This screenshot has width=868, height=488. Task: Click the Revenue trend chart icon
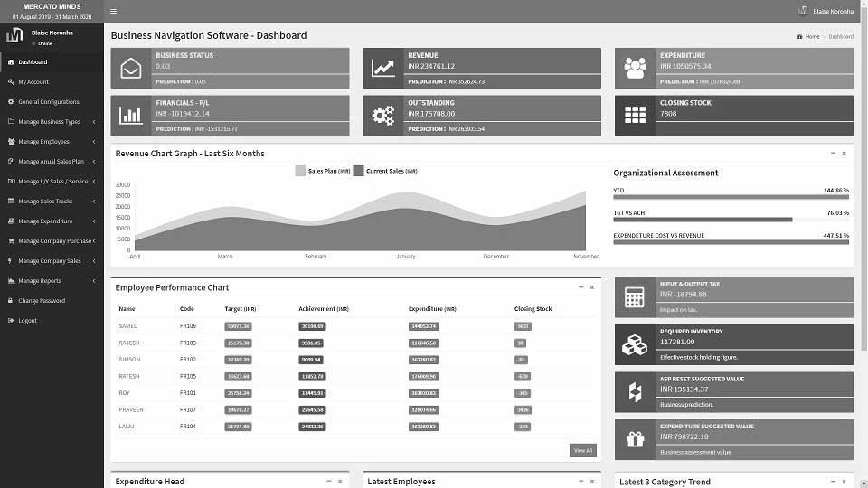point(383,68)
